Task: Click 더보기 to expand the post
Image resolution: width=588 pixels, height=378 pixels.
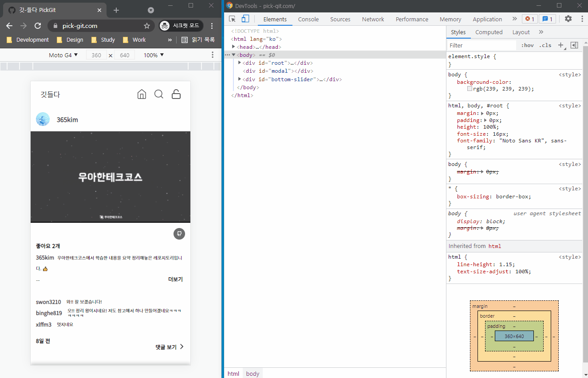Action: pos(175,280)
